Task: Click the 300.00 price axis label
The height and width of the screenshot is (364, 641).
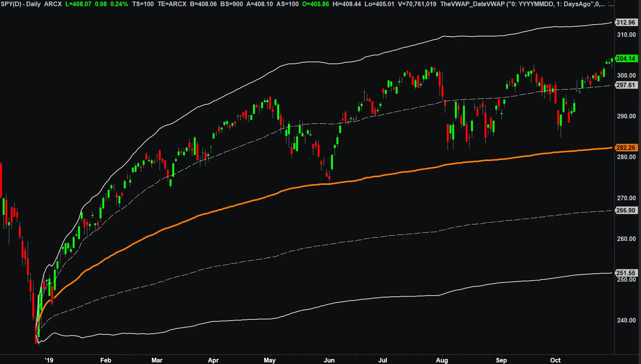Action: click(626, 75)
